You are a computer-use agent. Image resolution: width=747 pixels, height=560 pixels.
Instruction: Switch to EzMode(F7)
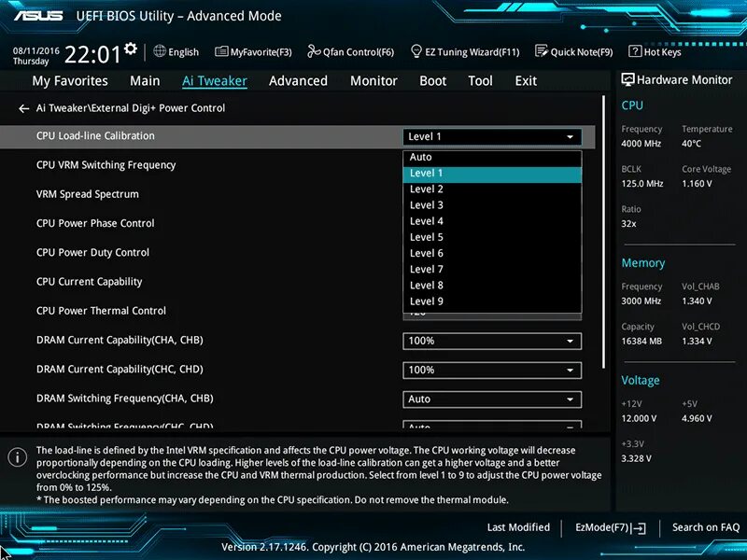click(x=611, y=527)
